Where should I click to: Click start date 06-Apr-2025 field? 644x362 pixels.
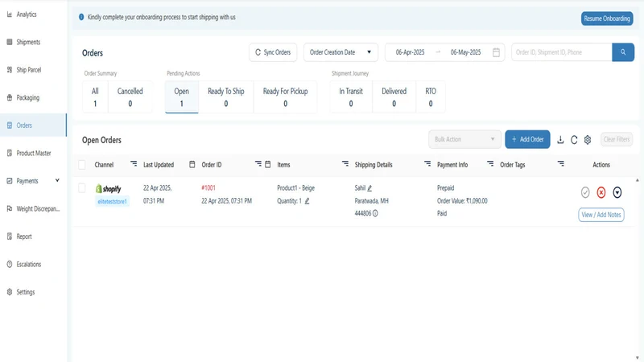[x=410, y=52]
